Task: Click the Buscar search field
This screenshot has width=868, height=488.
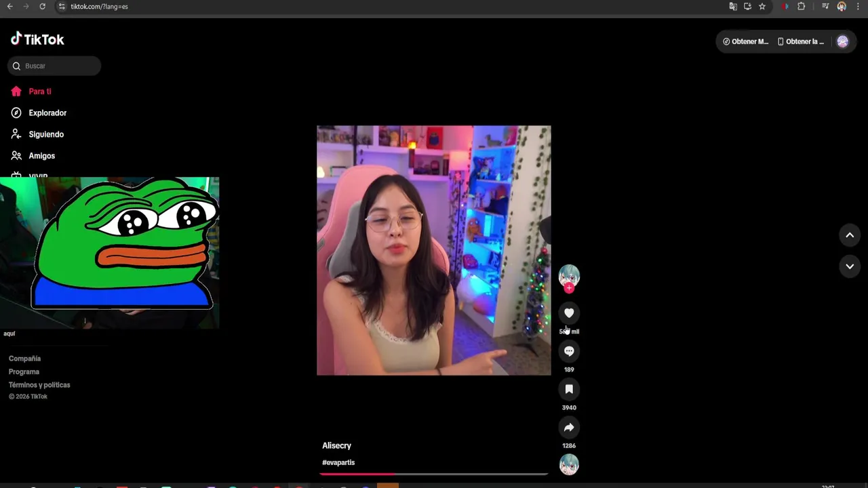Action: [x=55, y=66]
